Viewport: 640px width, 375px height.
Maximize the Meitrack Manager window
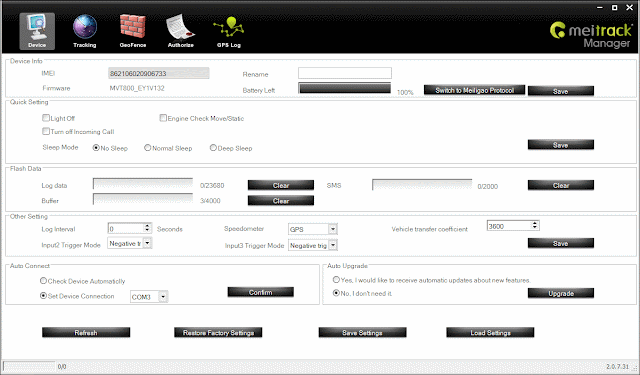tap(614, 7)
